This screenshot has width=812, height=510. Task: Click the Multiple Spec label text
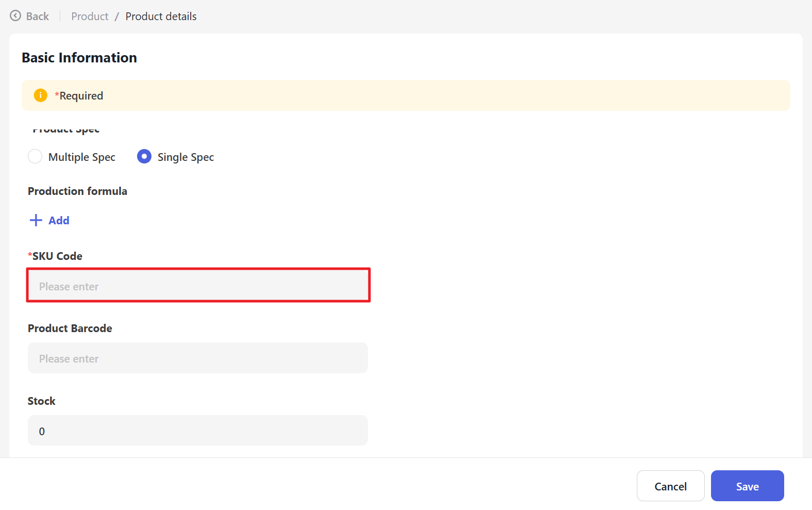81,157
